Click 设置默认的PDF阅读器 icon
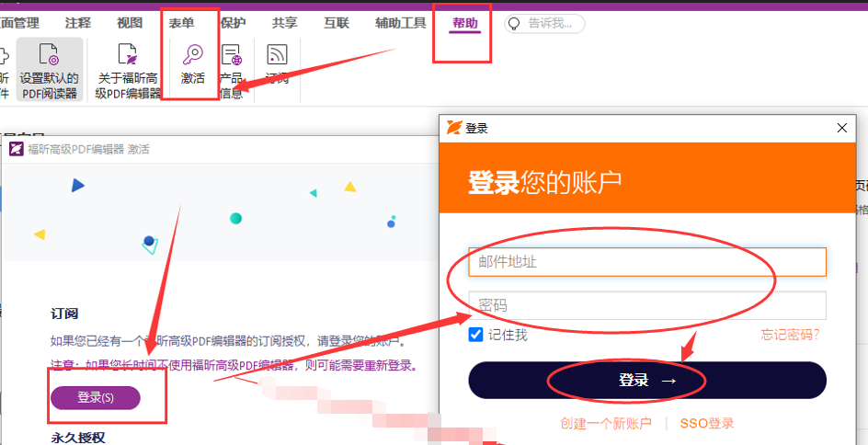The width and height of the screenshot is (868, 445). coord(50,55)
